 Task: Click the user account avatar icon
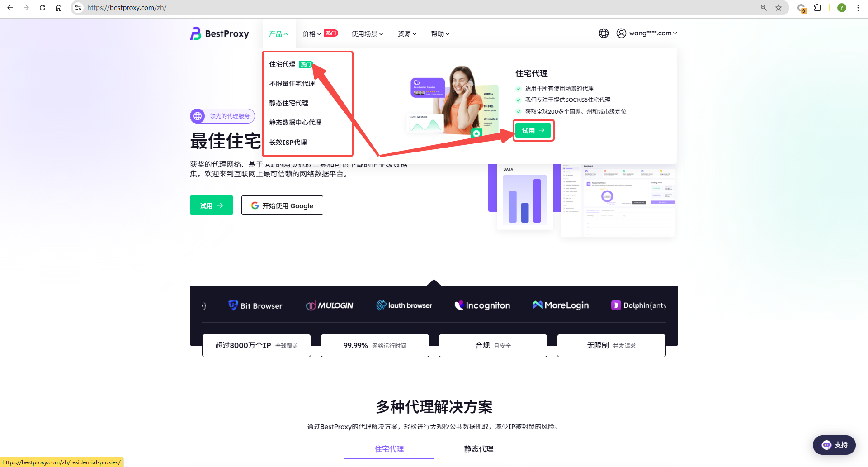622,33
